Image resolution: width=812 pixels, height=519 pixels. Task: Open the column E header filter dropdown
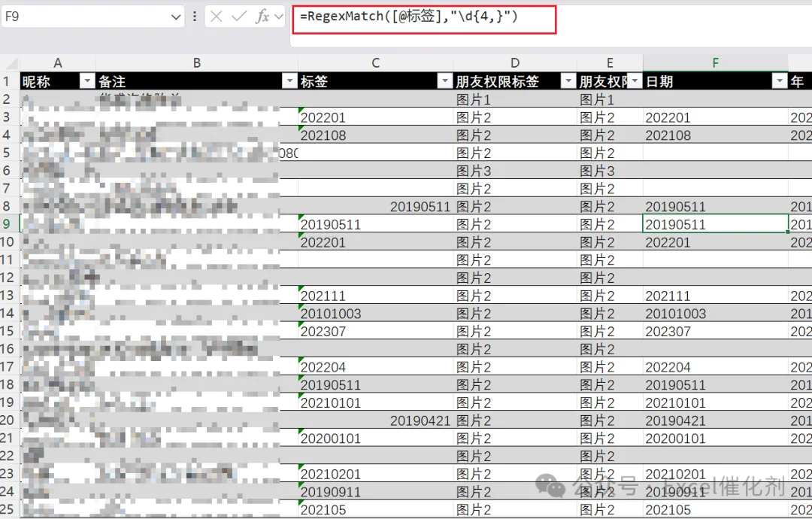[635, 80]
